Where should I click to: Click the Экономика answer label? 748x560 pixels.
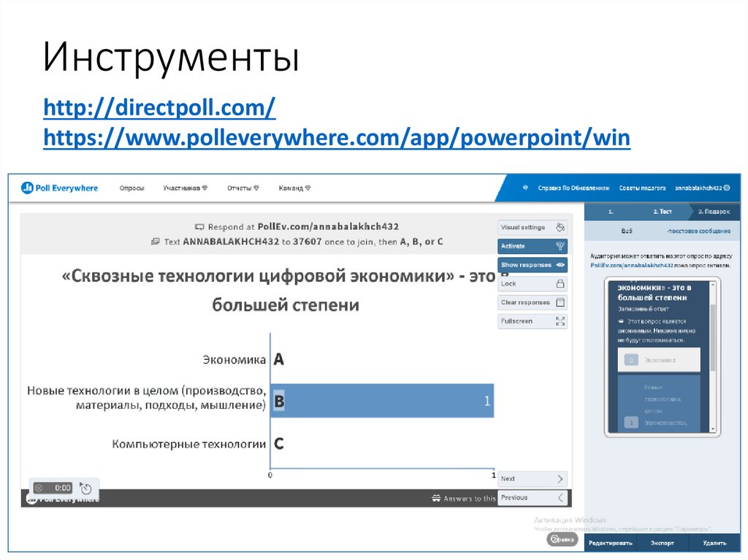[234, 360]
